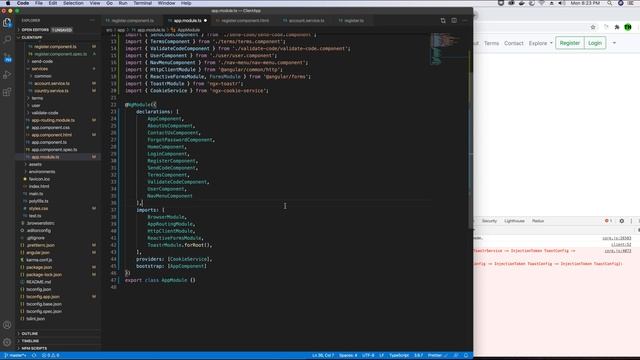Image resolution: width=640 pixels, height=360 pixels.
Task: Open Extensions view in the activity bar
Action: [7, 92]
